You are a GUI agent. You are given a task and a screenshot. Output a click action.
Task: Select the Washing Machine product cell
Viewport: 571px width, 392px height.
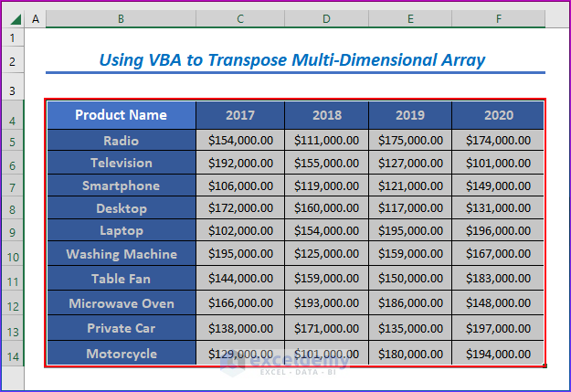[x=122, y=253]
